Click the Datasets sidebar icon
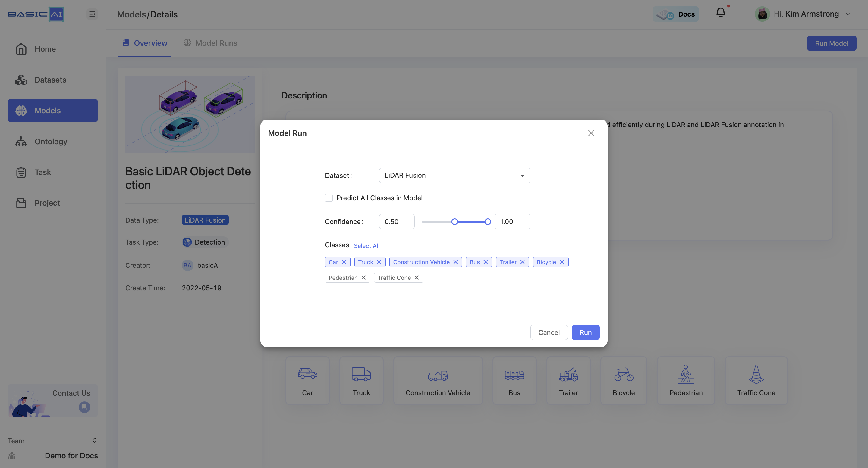Screen dimensions: 868x468 (x=21, y=80)
